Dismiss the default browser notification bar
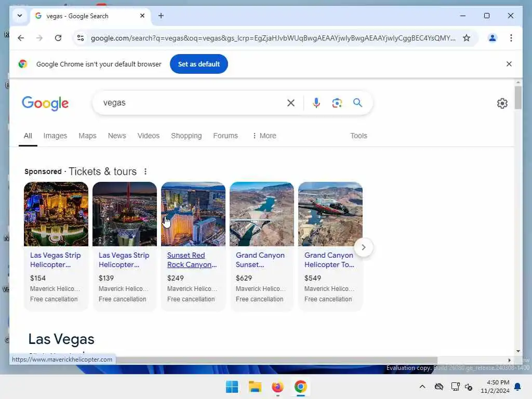 point(509,64)
